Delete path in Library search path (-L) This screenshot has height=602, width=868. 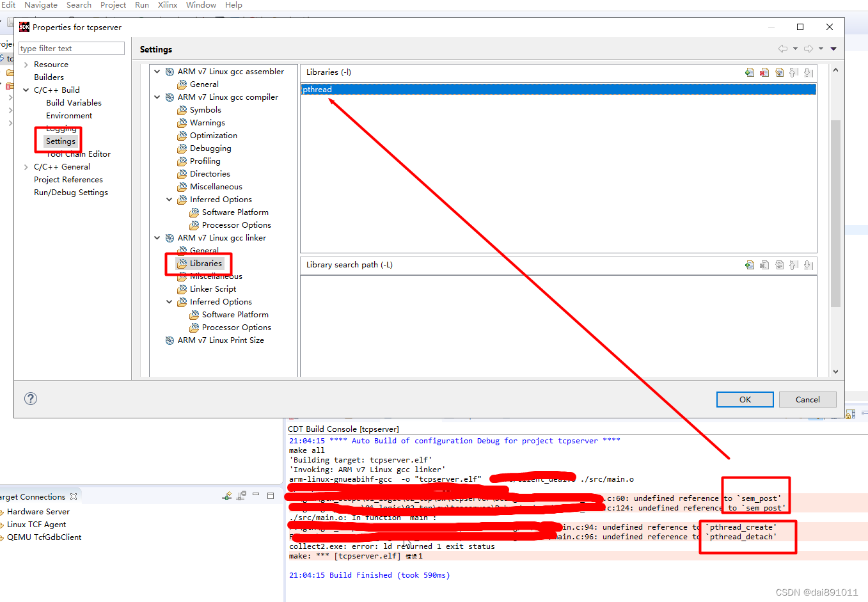(x=764, y=265)
